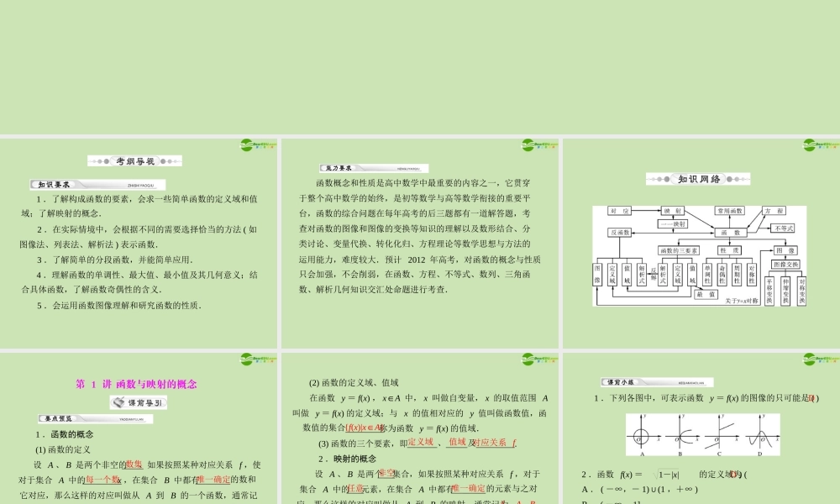Click the 对称性 box under 性质

pos(751,274)
